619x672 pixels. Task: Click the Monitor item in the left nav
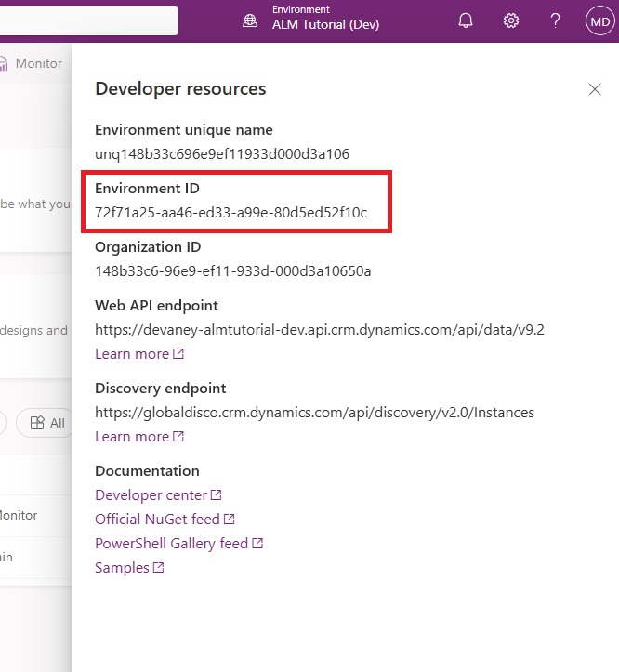click(32, 63)
